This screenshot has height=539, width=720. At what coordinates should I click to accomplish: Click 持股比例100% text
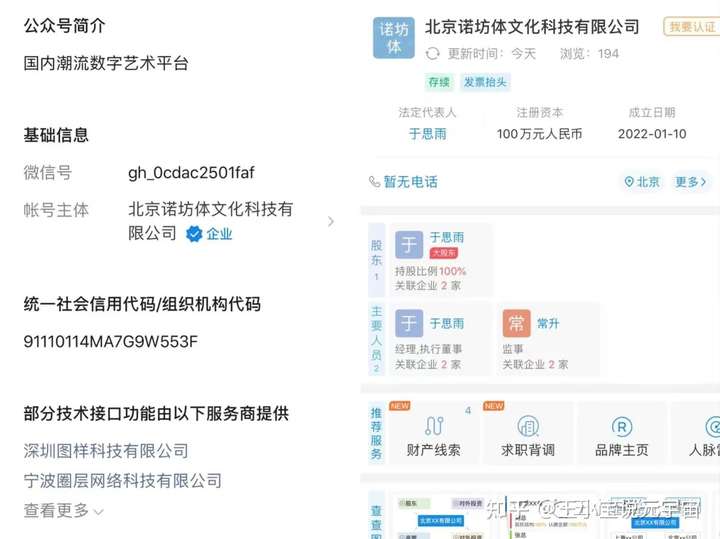(x=431, y=271)
